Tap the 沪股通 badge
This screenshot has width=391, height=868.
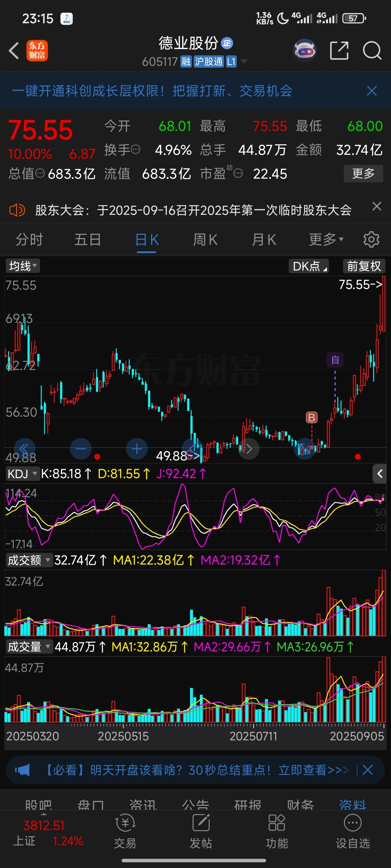209,62
